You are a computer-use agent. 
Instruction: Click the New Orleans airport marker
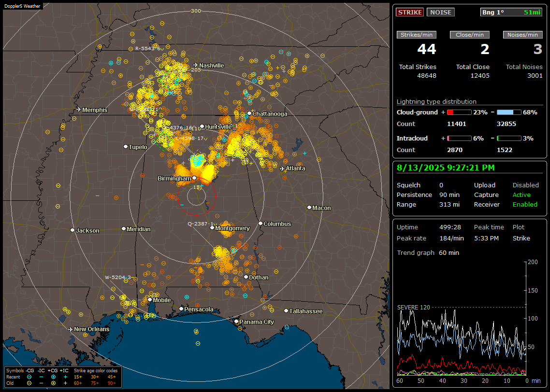(70, 329)
